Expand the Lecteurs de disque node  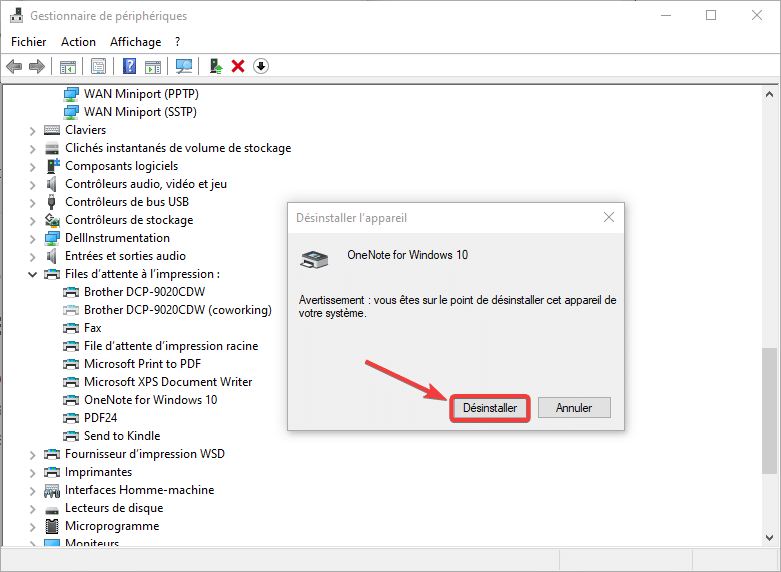click(x=32, y=509)
